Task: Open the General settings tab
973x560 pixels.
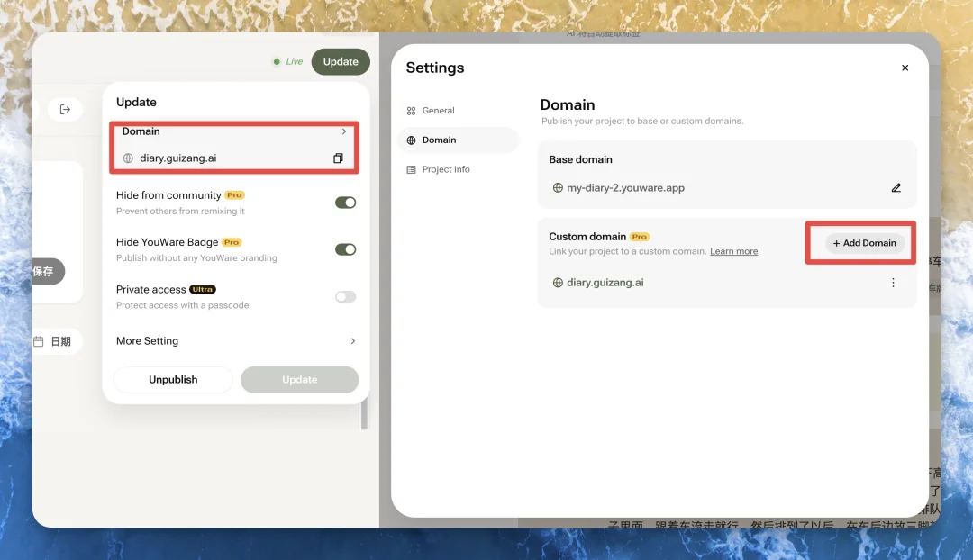Action: [438, 111]
